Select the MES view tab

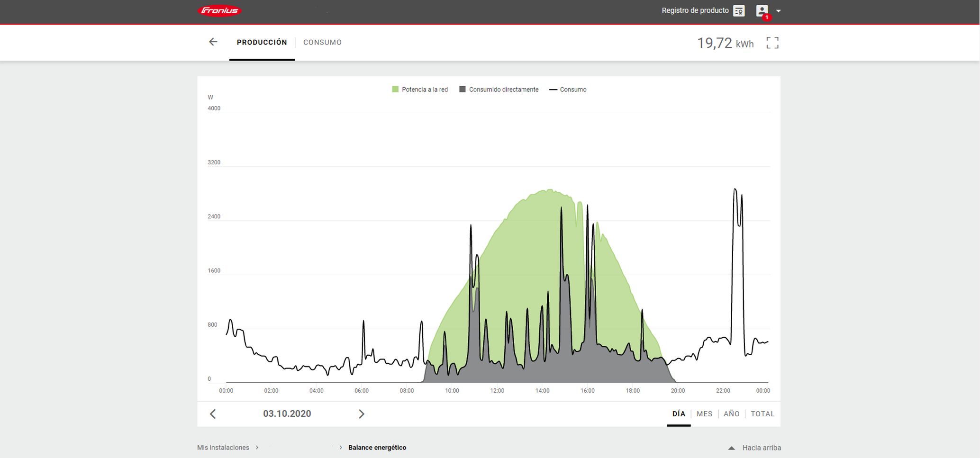704,413
